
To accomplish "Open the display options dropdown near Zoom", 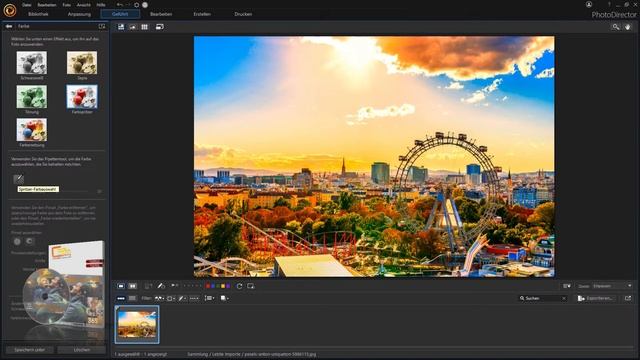I will (x=567, y=286).
